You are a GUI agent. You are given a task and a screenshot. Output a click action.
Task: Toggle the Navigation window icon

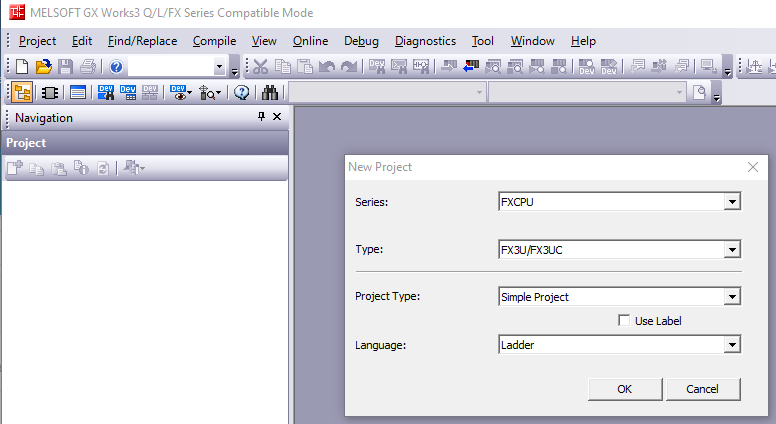point(22,93)
